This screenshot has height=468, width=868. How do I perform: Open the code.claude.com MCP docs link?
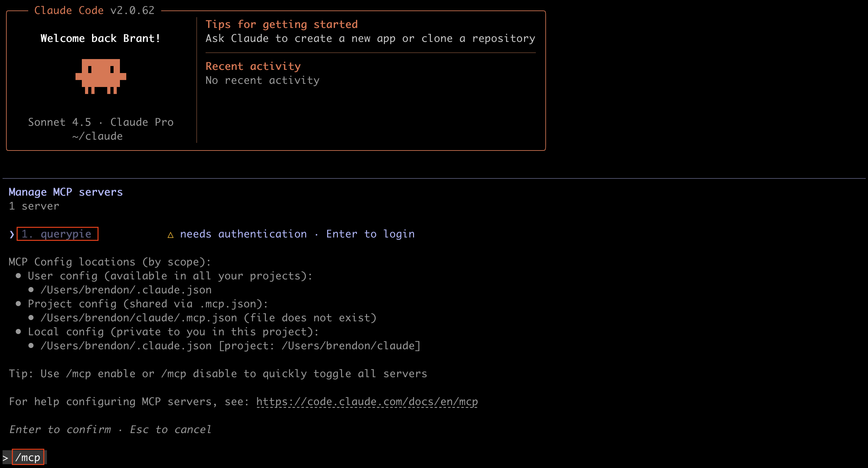click(367, 402)
